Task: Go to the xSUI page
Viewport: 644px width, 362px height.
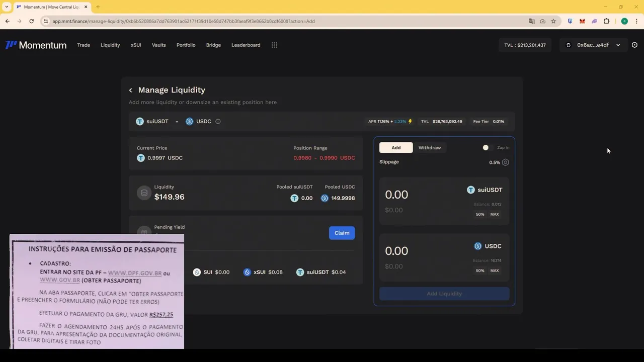Action: [136, 45]
